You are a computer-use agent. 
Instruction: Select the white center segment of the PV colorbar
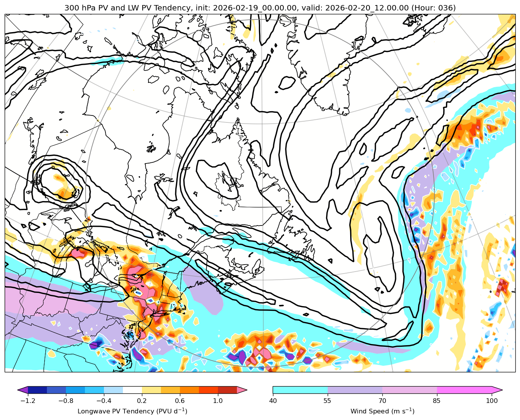[132, 390]
